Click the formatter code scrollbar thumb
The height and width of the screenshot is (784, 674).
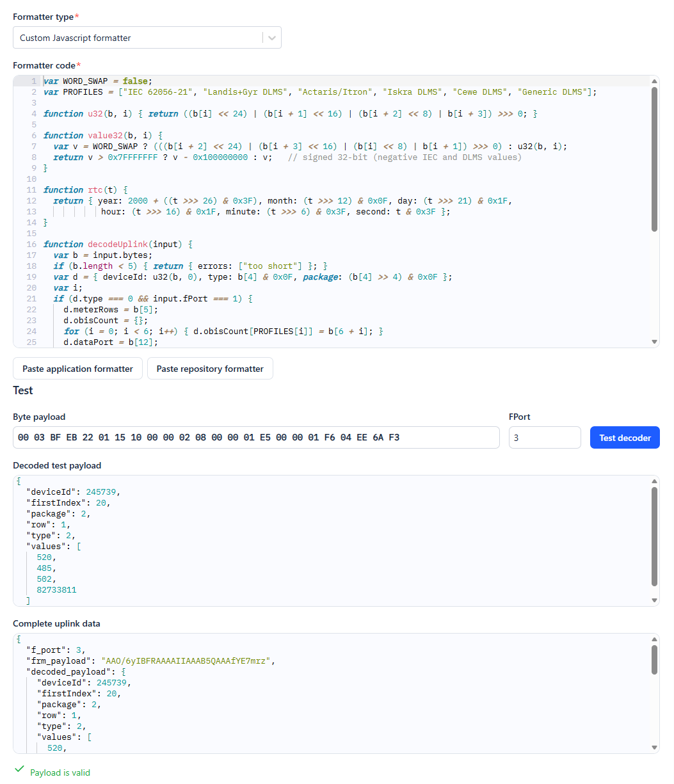[x=654, y=159]
